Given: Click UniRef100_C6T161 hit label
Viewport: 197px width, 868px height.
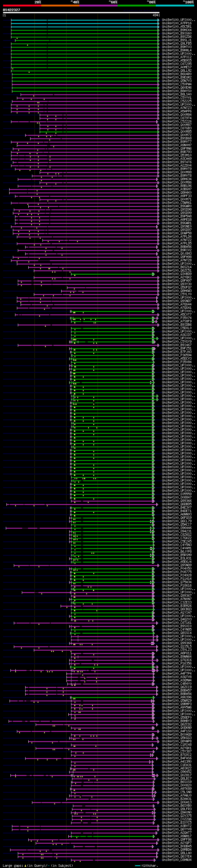Looking at the screenshot, I should 177,623.
